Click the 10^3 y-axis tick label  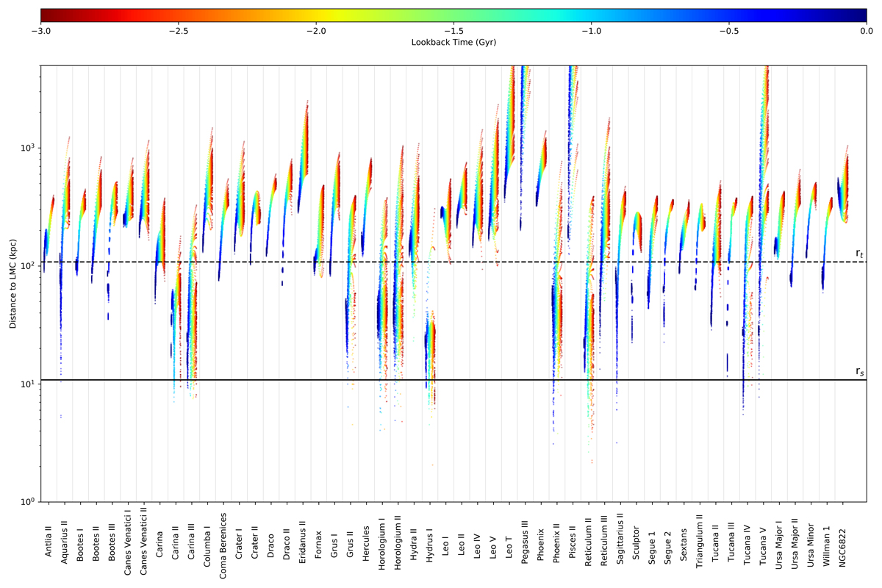pos(27,148)
